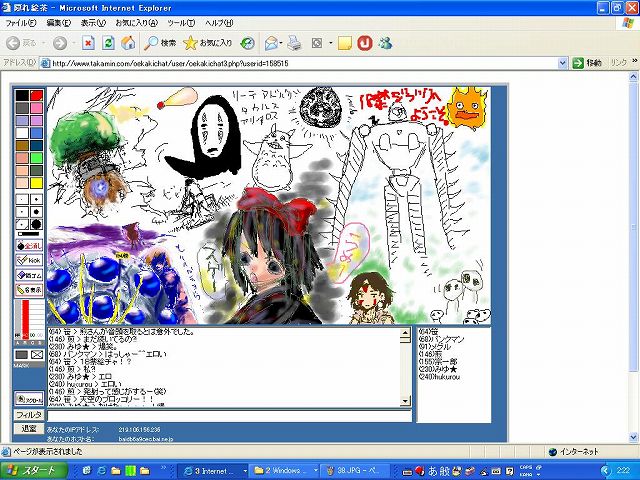Select middle-right brush size dot

click(x=36, y=212)
